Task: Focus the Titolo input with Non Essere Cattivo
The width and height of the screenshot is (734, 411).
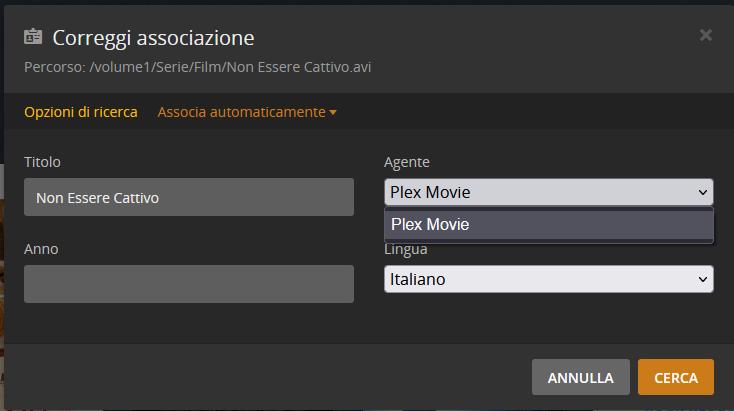Action: (x=189, y=197)
